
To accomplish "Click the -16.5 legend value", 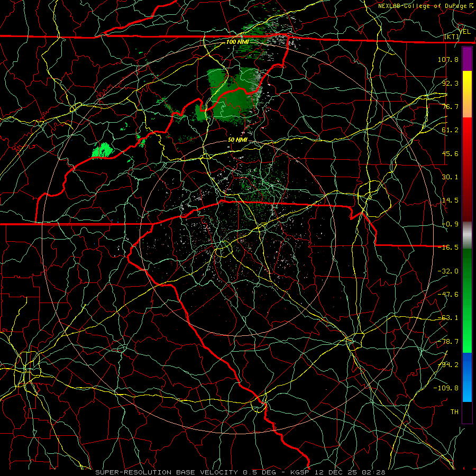I will tap(448, 248).
